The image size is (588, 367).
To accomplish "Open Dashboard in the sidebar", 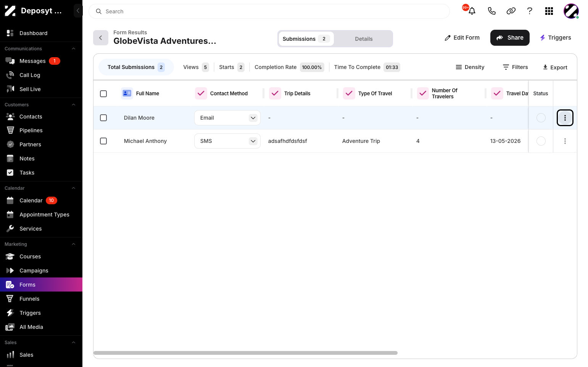I will click(x=41, y=33).
